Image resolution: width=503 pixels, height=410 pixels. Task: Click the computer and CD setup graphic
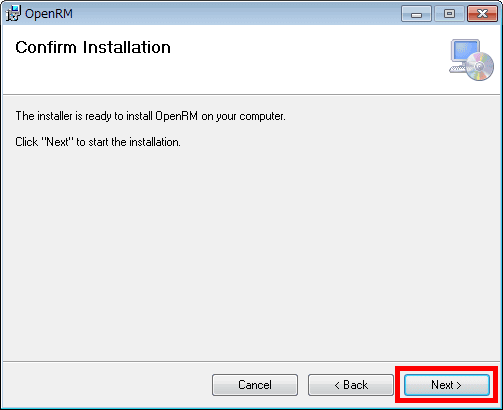click(x=471, y=60)
